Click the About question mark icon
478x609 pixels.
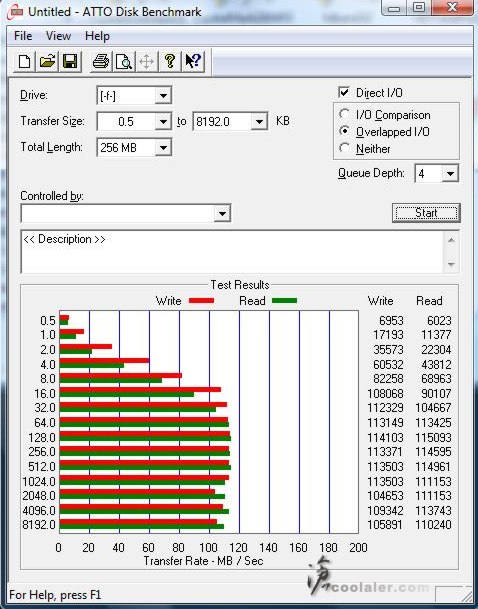pyautogui.click(x=170, y=61)
